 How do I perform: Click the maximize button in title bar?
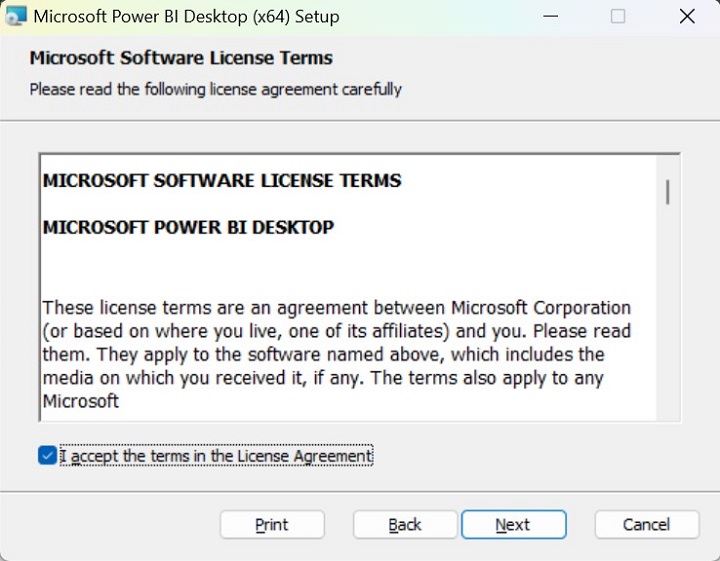(618, 17)
